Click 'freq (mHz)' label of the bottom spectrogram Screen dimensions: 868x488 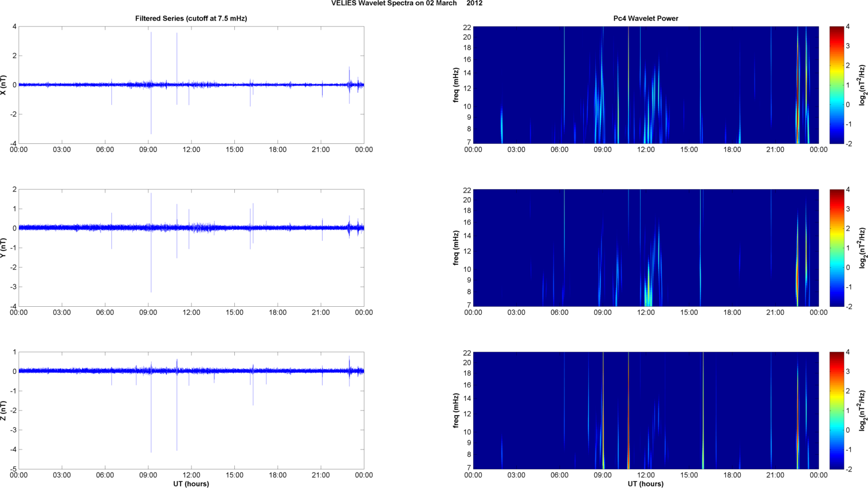456,411
